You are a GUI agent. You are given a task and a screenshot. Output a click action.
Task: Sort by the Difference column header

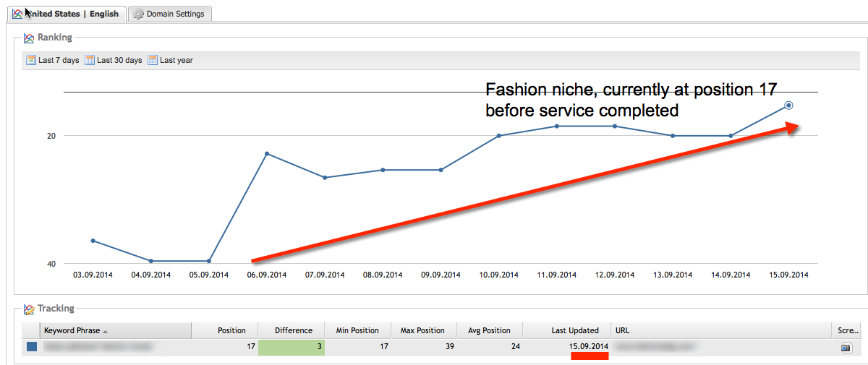click(293, 330)
